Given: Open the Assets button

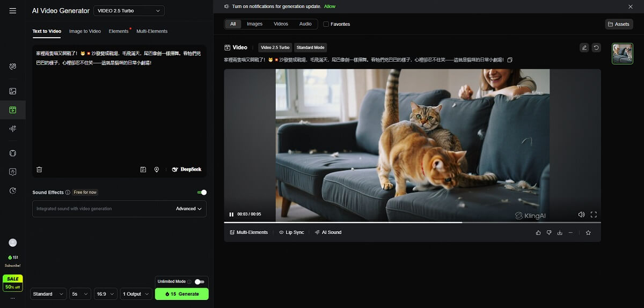Looking at the screenshot, I should pyautogui.click(x=619, y=24).
